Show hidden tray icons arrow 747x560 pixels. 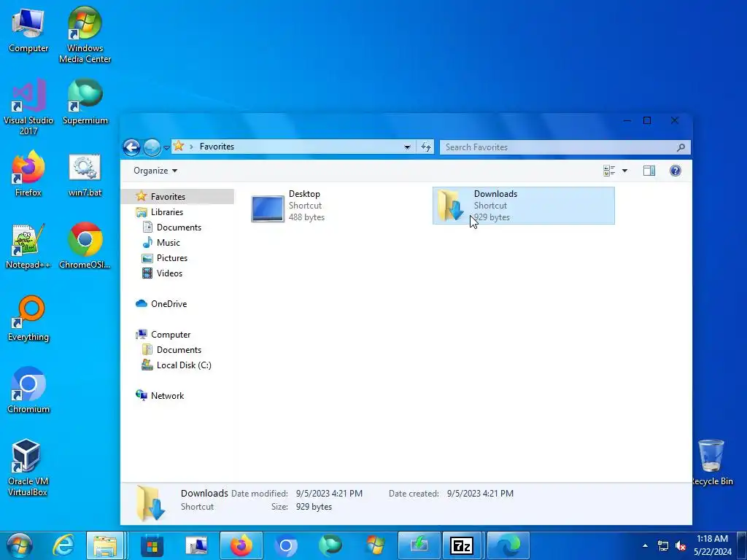(x=645, y=545)
